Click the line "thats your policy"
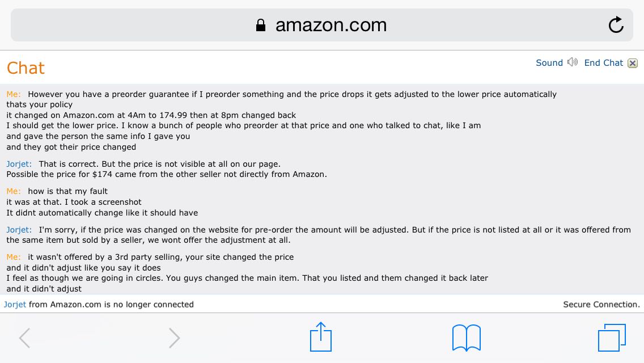 point(40,104)
